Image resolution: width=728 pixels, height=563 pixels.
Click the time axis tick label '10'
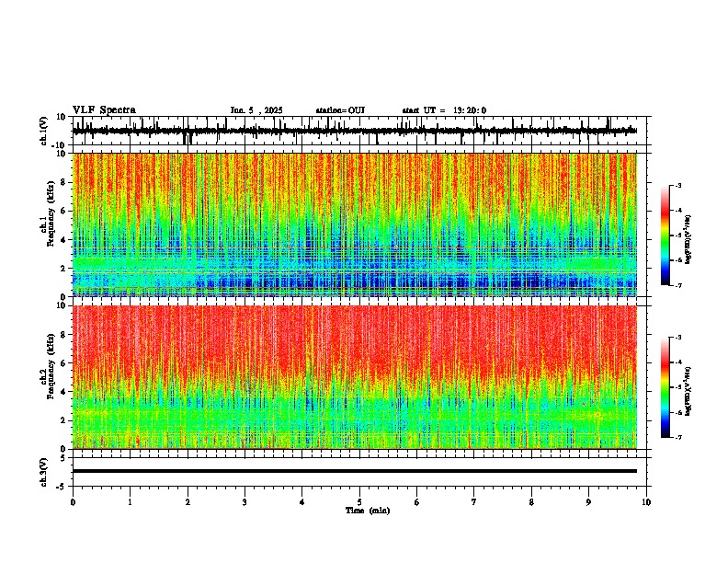(646, 502)
